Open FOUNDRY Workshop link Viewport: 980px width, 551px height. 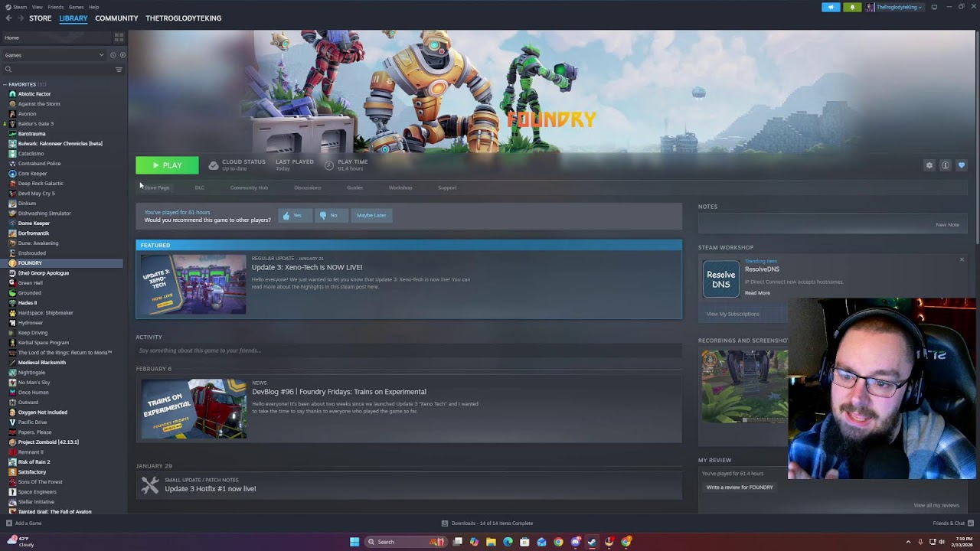[x=400, y=187]
